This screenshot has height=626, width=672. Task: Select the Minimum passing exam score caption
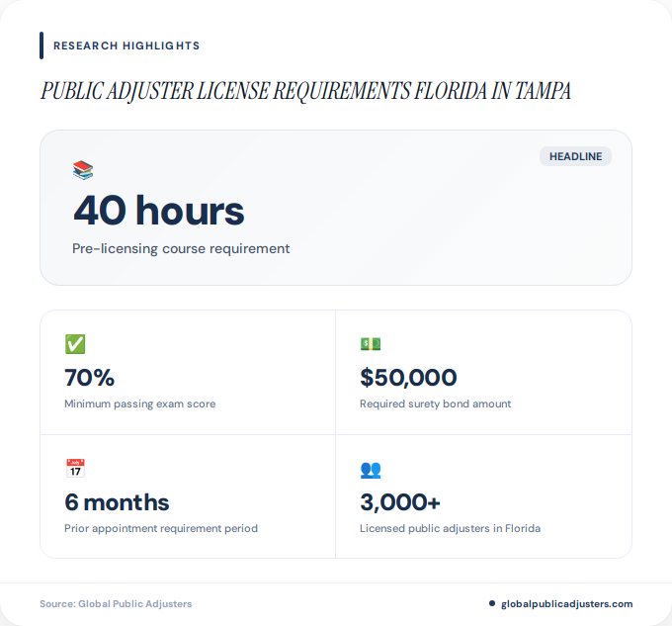tap(139, 403)
